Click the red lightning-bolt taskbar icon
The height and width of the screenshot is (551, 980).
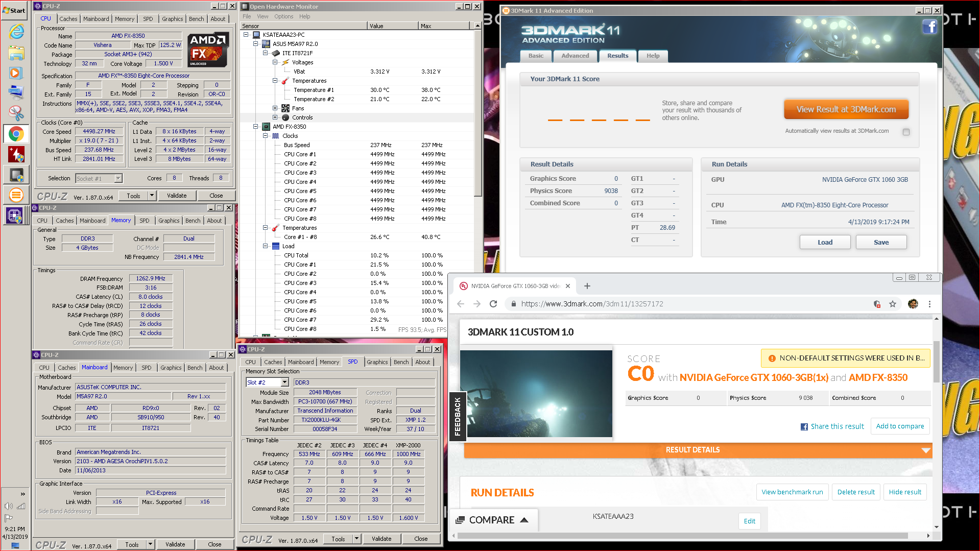16,154
